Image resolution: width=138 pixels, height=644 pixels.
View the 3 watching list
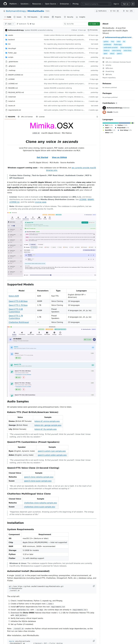coord(108,71)
